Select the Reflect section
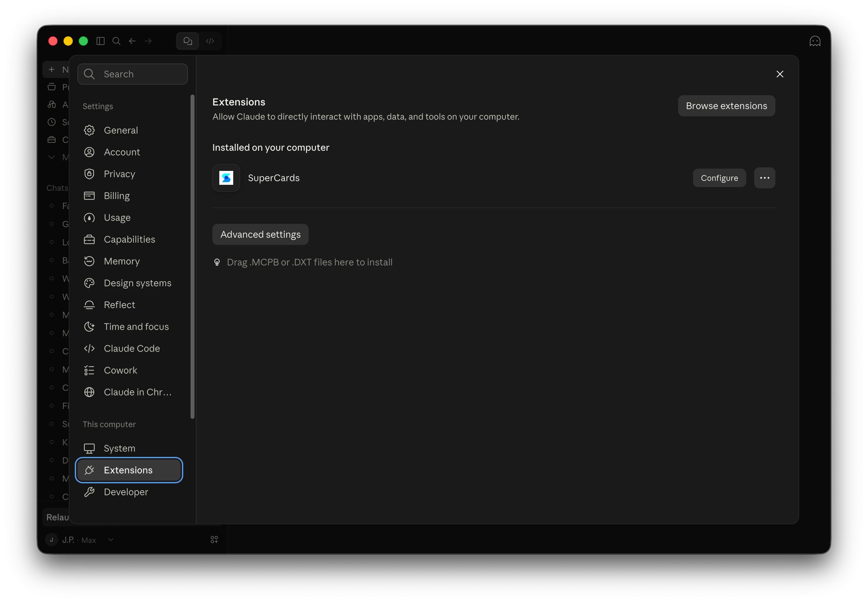The width and height of the screenshot is (868, 603). coord(129,305)
